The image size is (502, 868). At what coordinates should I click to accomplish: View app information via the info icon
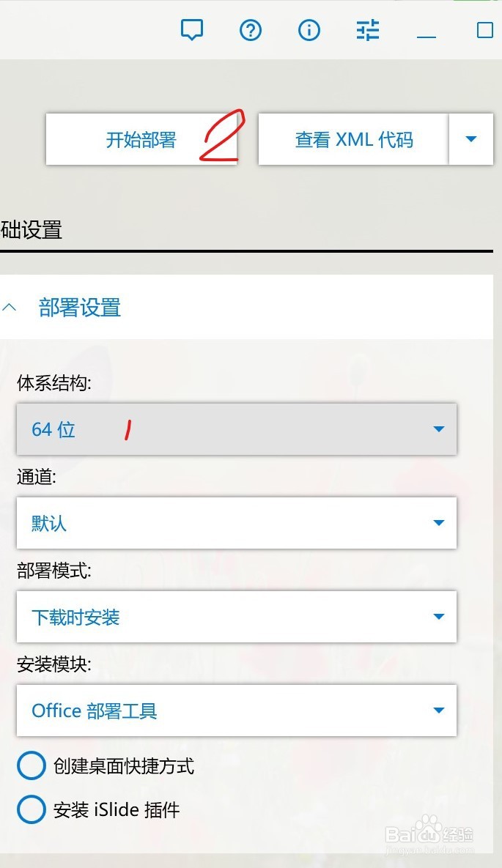309,30
